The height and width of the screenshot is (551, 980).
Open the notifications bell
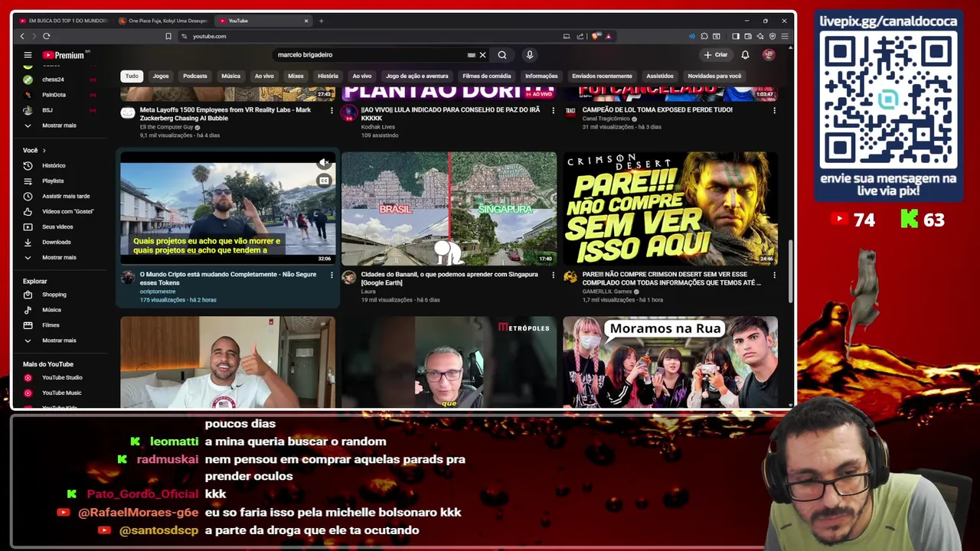click(745, 55)
